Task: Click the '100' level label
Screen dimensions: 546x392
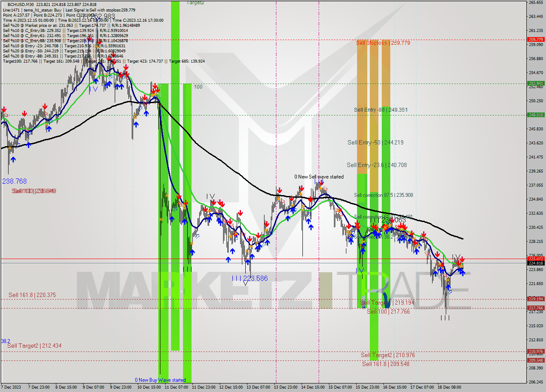Action: tap(198, 87)
